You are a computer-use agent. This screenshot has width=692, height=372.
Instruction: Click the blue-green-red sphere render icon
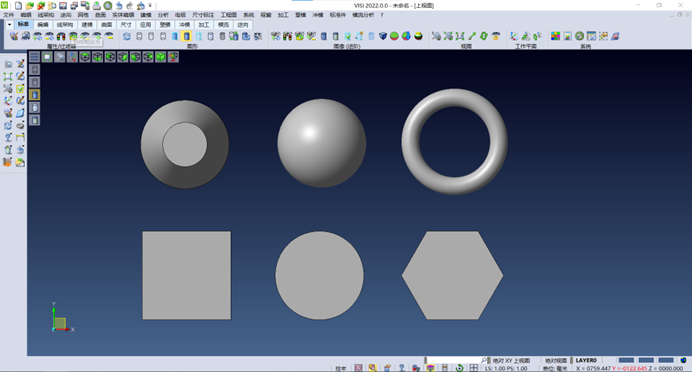click(406, 36)
